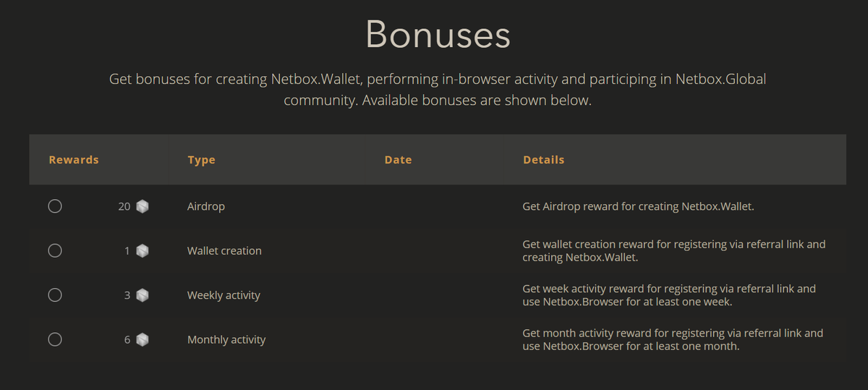This screenshot has width=868, height=390.
Task: Click the Rewards column header
Action: point(74,160)
